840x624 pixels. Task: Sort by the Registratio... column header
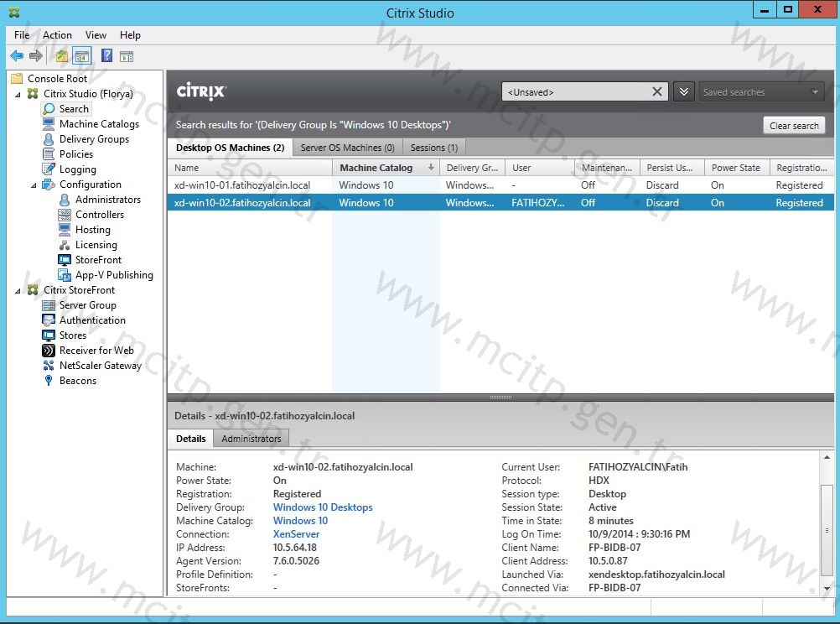802,168
